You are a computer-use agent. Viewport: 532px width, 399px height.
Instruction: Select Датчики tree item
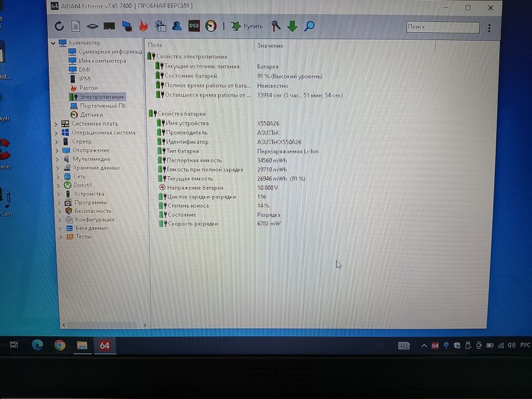tap(87, 115)
